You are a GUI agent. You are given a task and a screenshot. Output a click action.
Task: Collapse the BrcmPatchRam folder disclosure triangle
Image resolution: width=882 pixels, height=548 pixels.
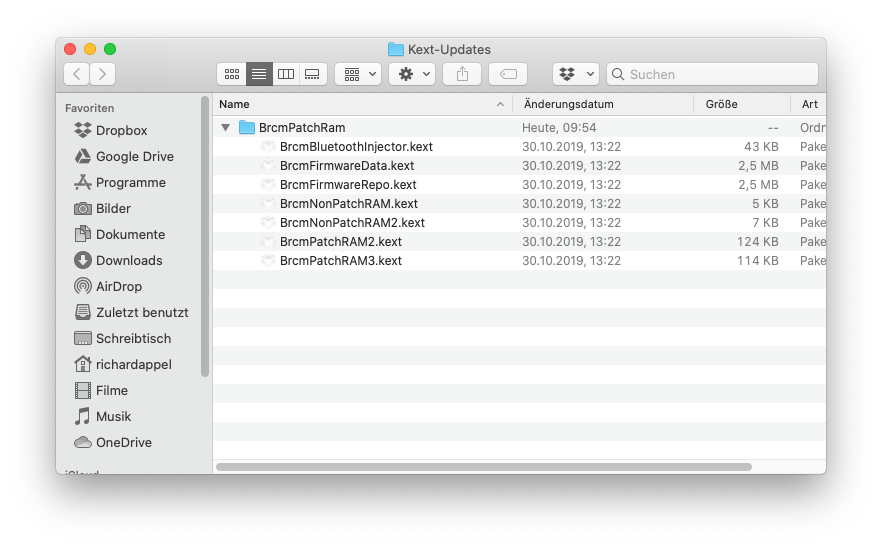[226, 128]
